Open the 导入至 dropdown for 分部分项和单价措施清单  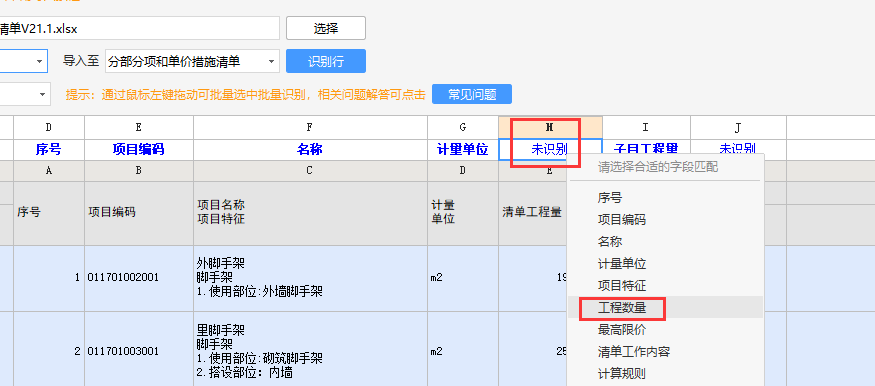click(192, 61)
